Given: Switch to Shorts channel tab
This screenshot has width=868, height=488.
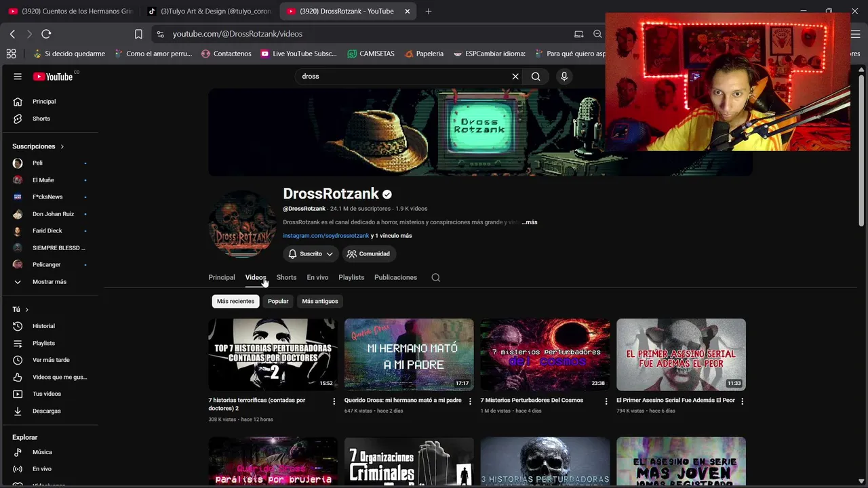Looking at the screenshot, I should click(286, 277).
